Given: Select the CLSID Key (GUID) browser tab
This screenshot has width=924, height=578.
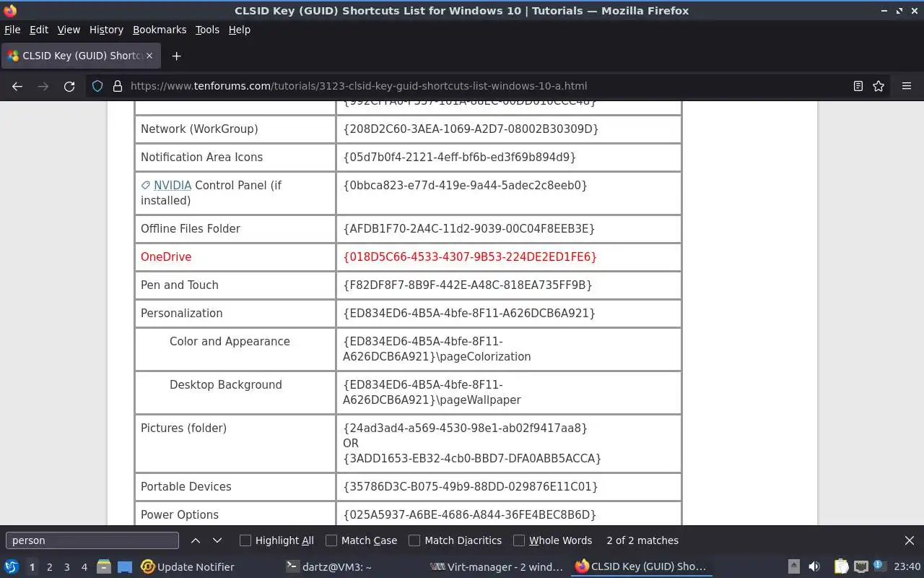Looking at the screenshot, I should pos(79,56).
